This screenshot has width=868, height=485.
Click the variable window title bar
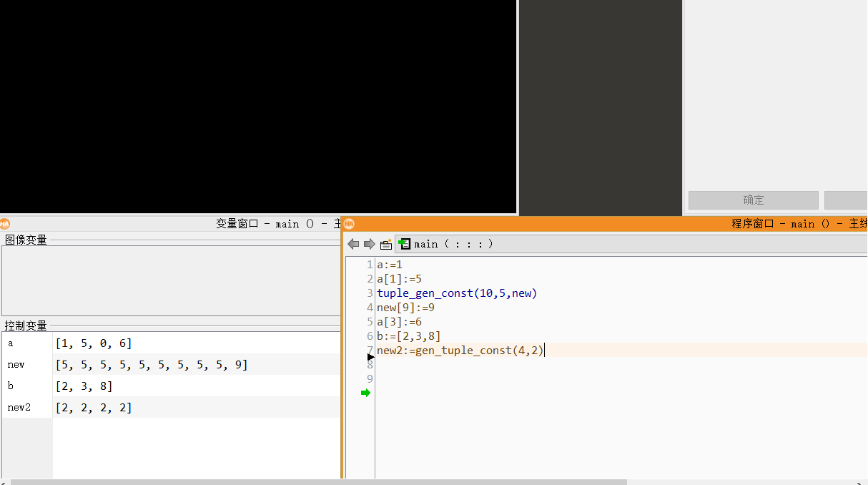(x=170, y=223)
